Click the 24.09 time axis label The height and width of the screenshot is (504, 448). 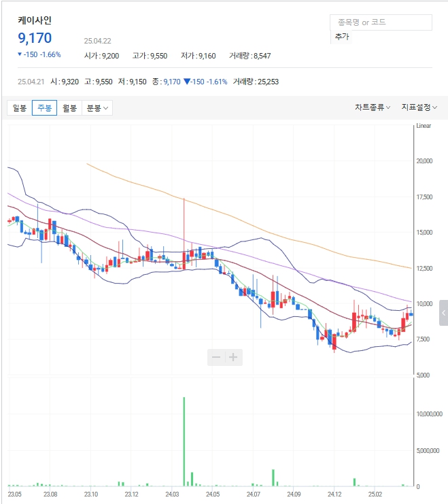coord(294,494)
